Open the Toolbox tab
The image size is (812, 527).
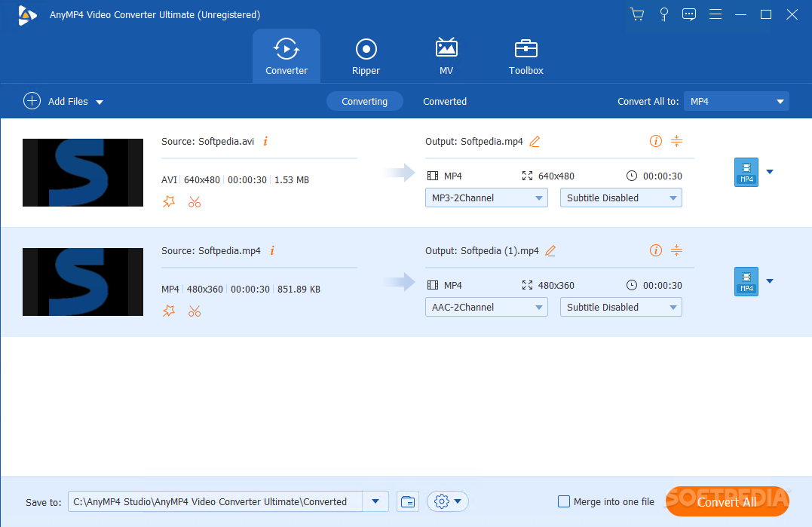coord(526,57)
